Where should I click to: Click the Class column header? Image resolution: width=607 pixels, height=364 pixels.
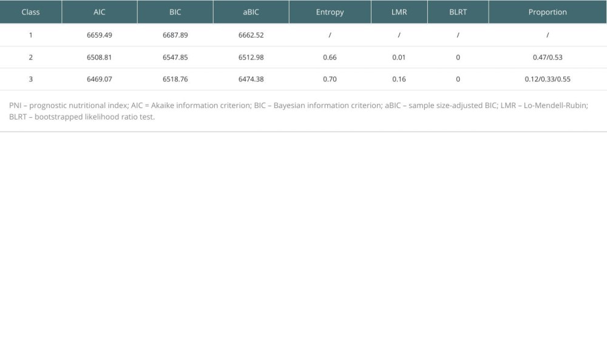[x=30, y=12]
